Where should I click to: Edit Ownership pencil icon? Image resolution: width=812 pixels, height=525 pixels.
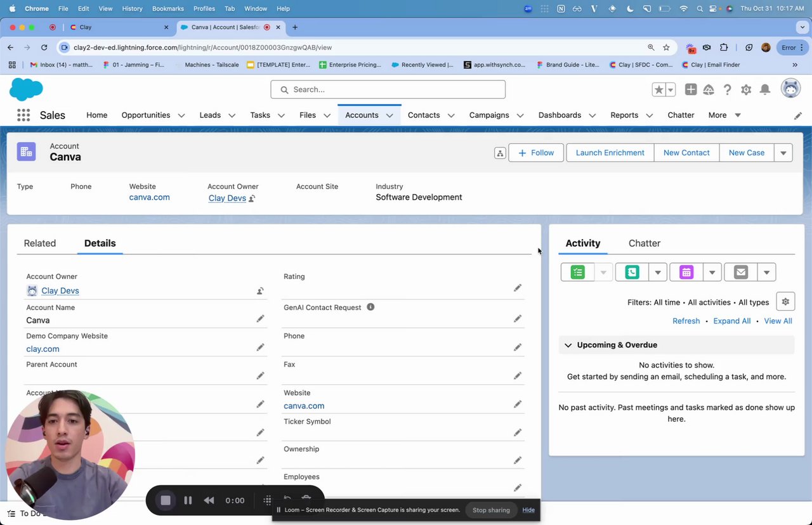click(518, 460)
